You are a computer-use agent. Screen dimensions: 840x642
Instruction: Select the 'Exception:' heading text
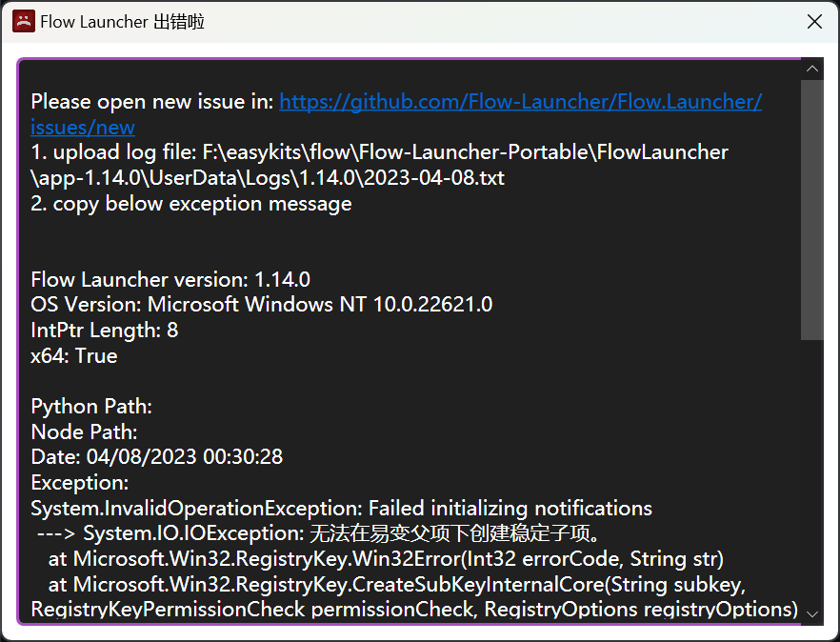tap(79, 482)
